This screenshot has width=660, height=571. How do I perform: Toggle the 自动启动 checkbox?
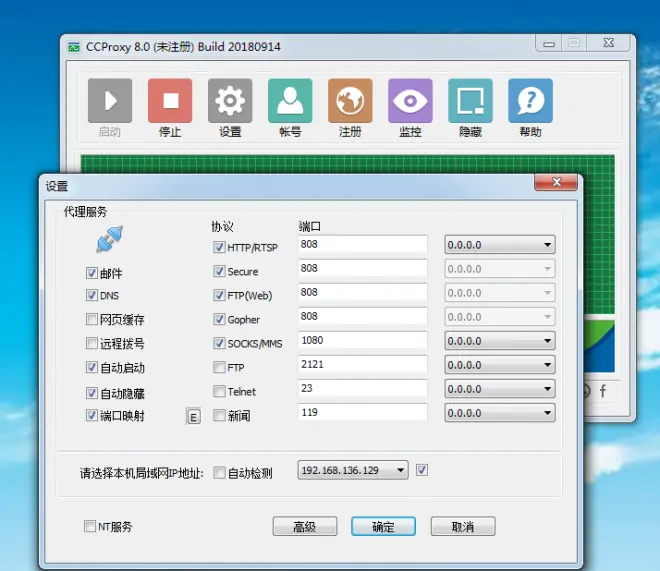pyautogui.click(x=92, y=367)
